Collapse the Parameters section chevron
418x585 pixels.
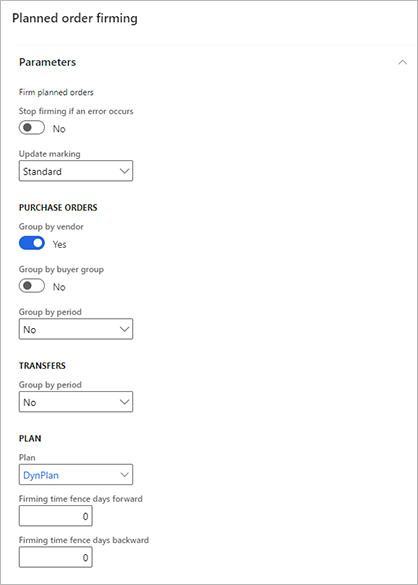pyautogui.click(x=402, y=62)
